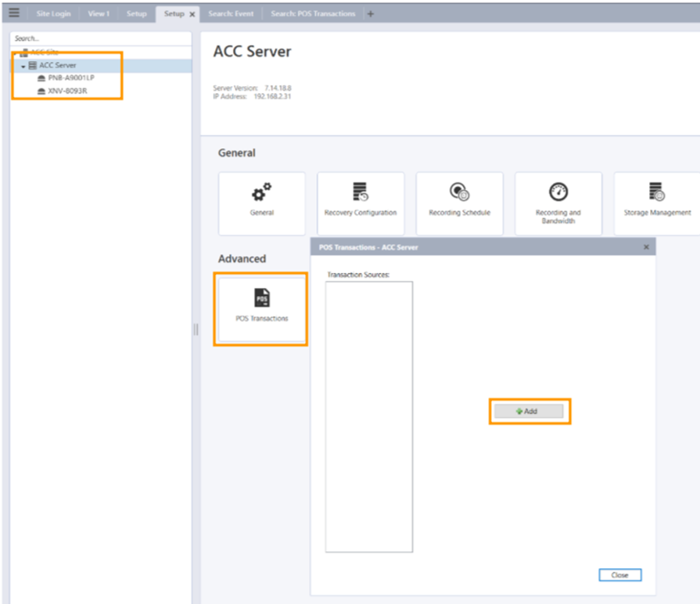Collapse the ACC Site tree node
The width and height of the screenshot is (700, 604).
15,52
